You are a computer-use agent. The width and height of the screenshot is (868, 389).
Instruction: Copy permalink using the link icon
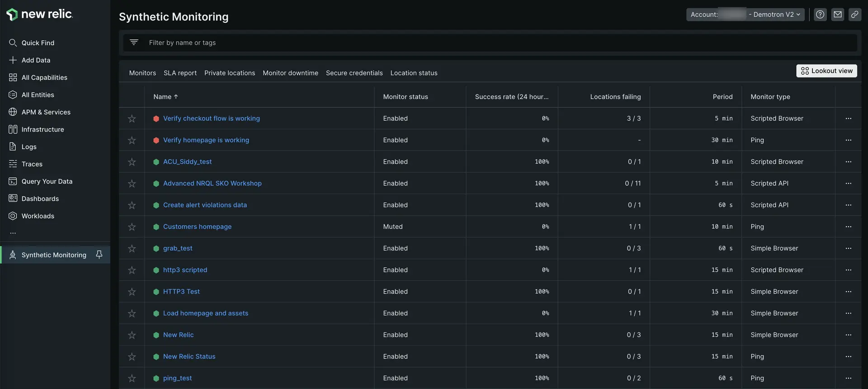[x=854, y=14]
